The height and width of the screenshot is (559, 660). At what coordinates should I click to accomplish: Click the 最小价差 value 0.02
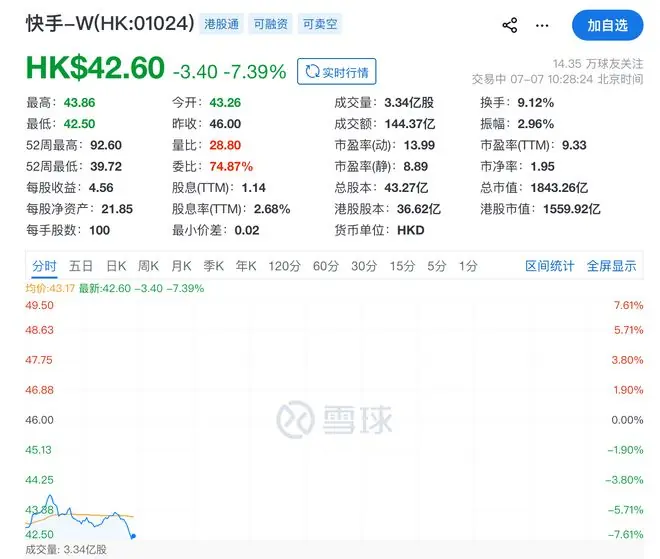[247, 230]
